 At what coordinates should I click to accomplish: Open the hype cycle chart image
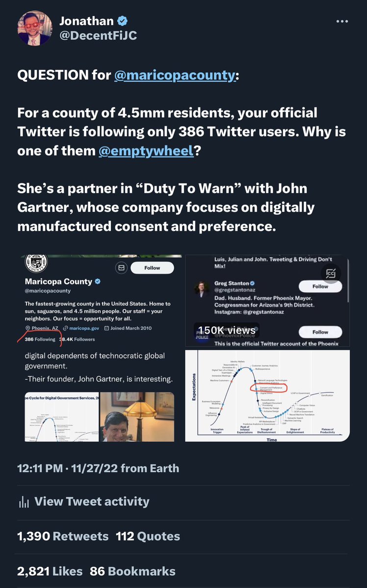click(x=267, y=396)
